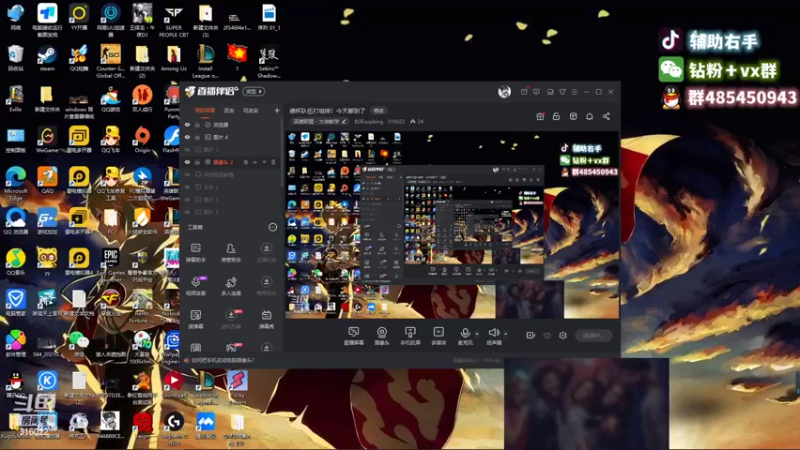Add a 摄像头 camera source from bottom bar
Viewport: 800px width, 450px height.
pos(382,336)
